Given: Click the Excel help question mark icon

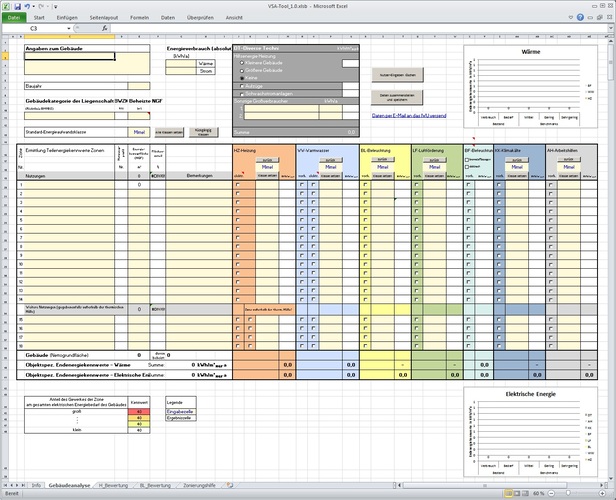Looking at the screenshot, I should [x=580, y=18].
